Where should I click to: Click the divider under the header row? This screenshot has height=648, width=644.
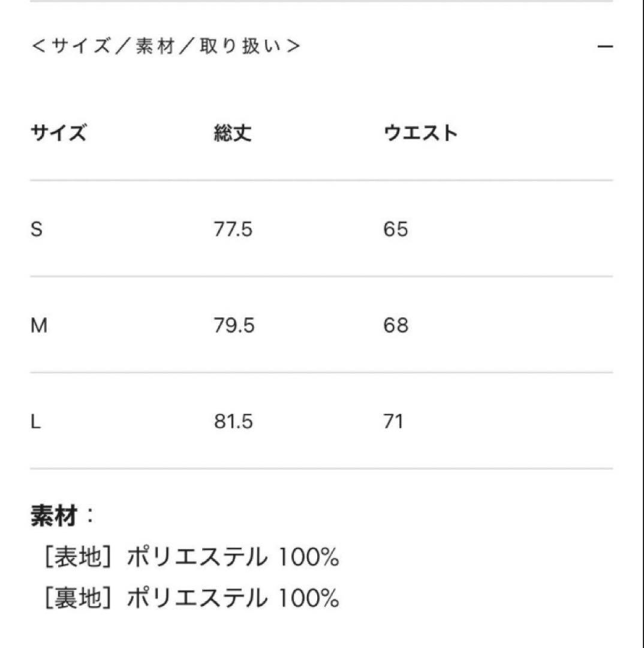tap(322, 178)
